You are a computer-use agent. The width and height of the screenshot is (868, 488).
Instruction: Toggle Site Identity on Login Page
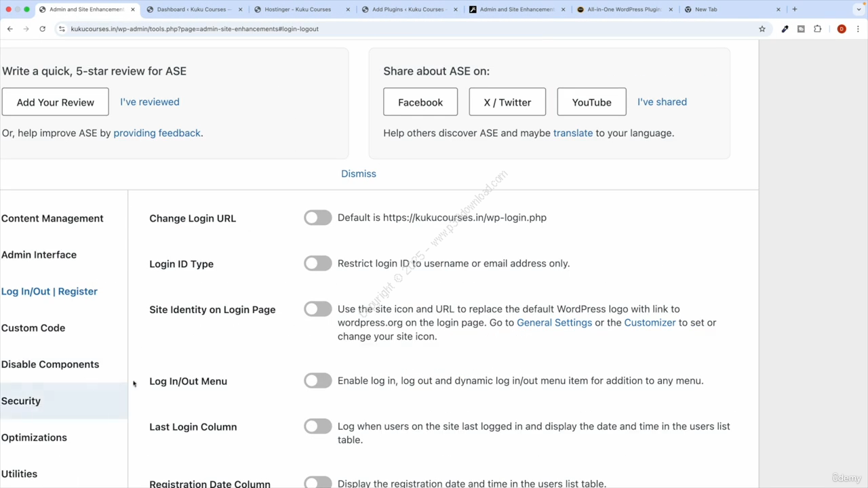pos(317,309)
